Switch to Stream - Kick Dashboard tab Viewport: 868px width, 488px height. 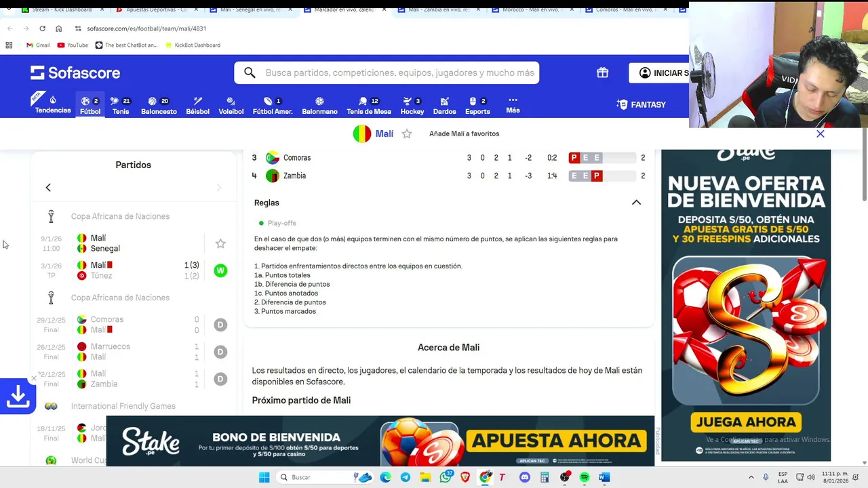[62, 9]
